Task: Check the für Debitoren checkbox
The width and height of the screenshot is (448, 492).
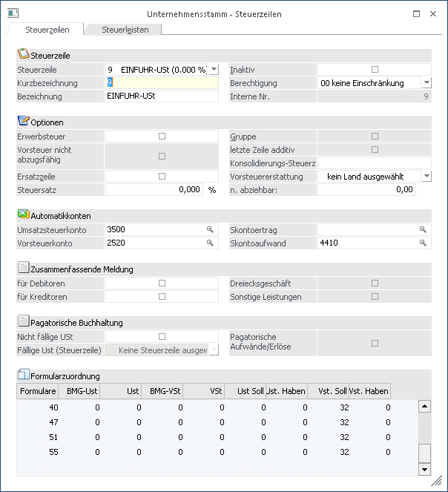Action: [x=162, y=283]
